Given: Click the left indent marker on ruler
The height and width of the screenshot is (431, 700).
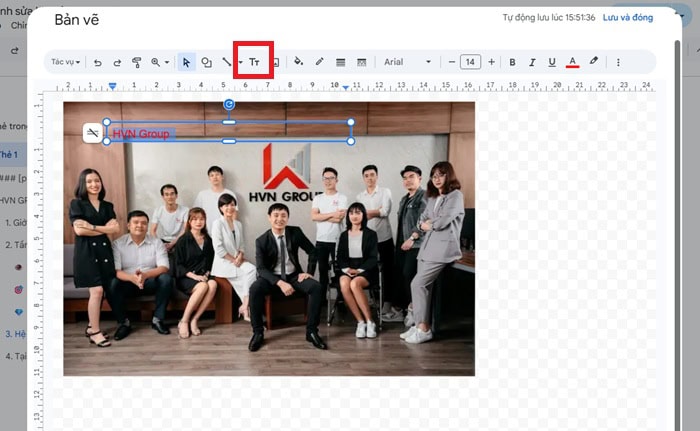Looking at the screenshot, I should (x=112, y=86).
